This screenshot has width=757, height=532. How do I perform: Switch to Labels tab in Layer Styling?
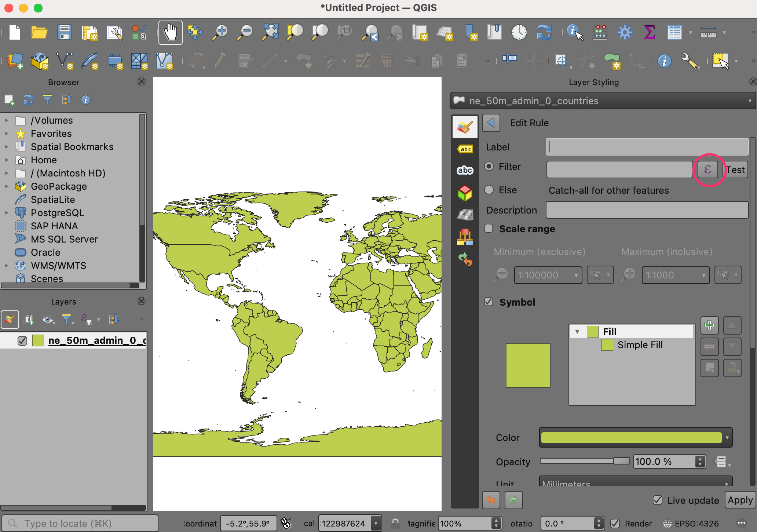(465, 149)
